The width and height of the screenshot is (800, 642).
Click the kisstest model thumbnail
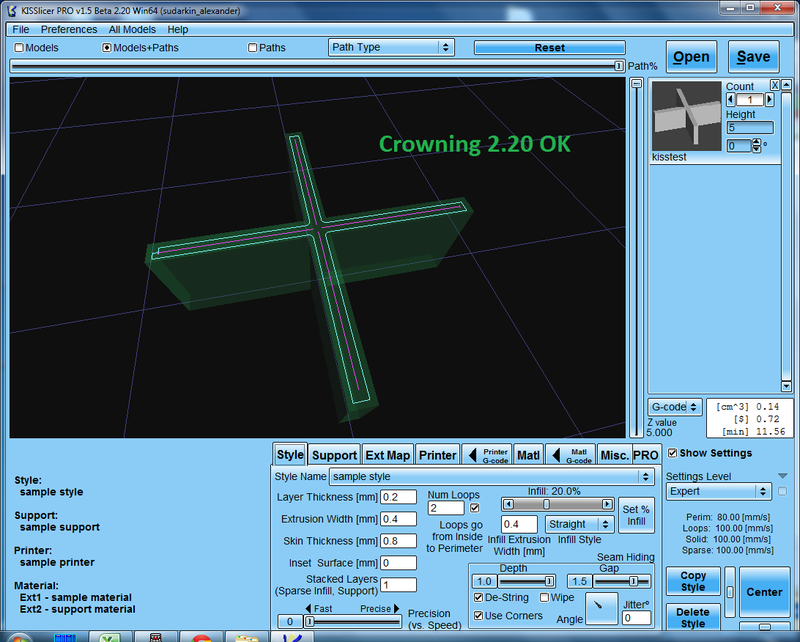pos(687,116)
